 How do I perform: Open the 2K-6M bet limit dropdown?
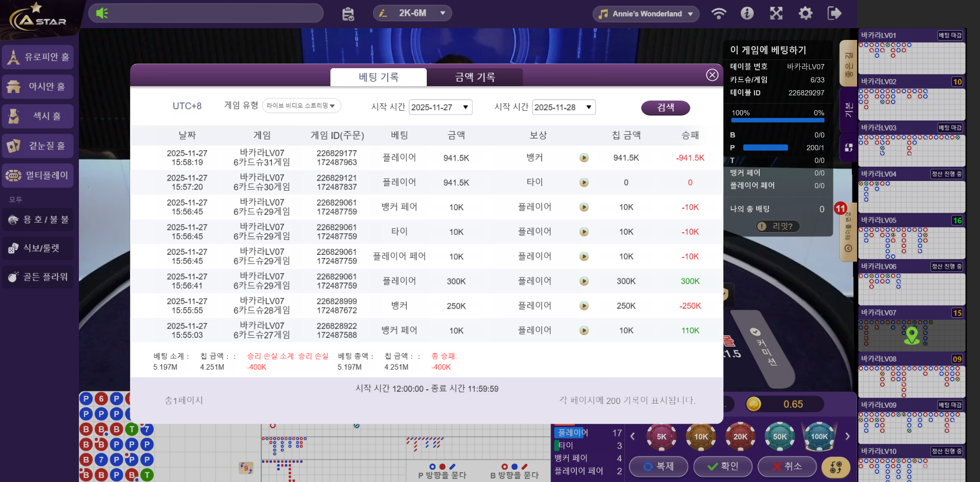pyautogui.click(x=412, y=13)
